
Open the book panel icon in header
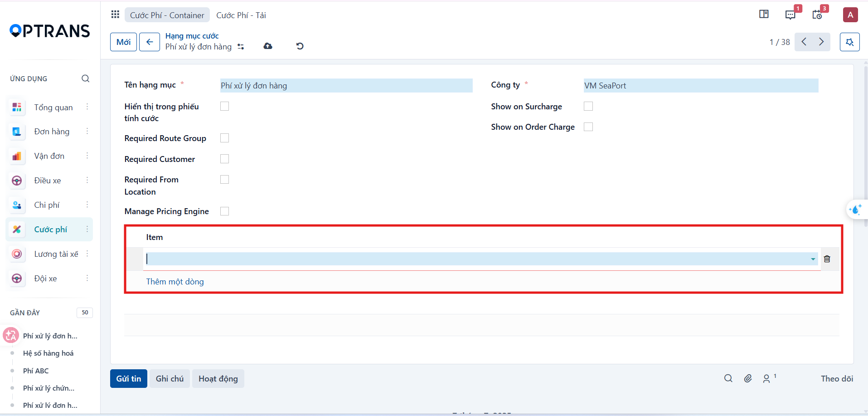click(x=764, y=15)
